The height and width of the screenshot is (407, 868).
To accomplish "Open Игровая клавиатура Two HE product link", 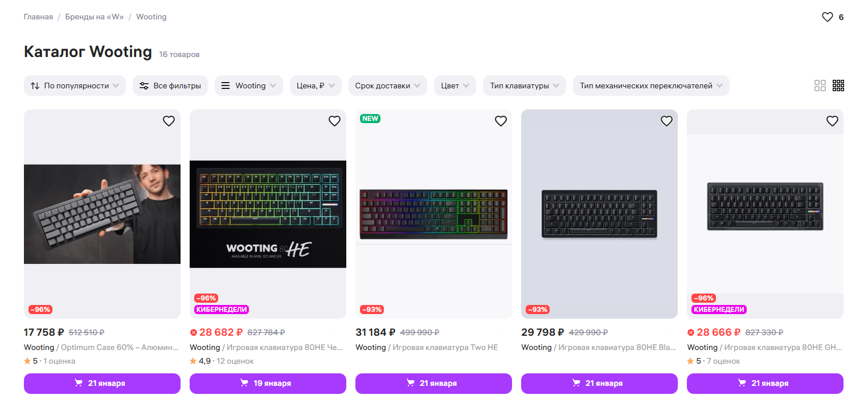I will [445, 347].
